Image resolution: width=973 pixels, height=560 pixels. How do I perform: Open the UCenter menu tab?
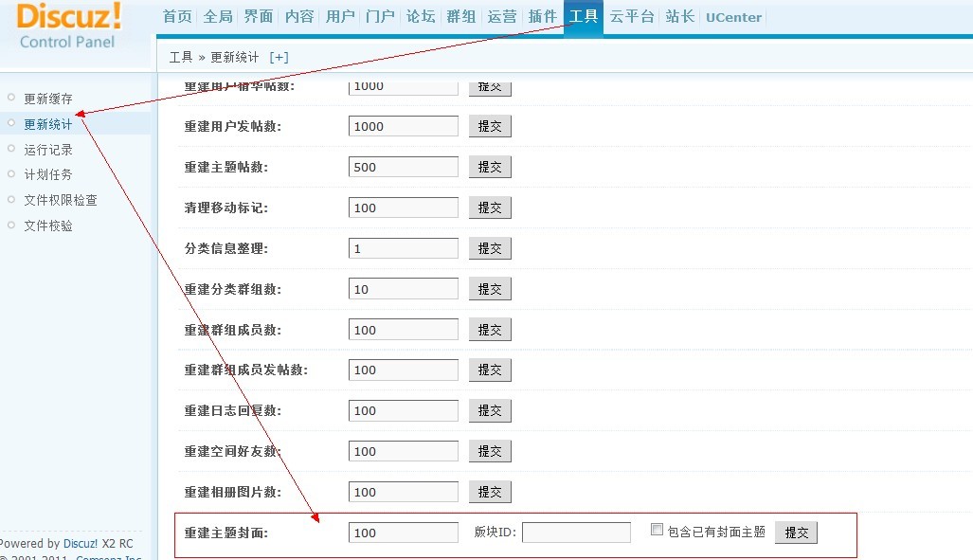pos(733,17)
